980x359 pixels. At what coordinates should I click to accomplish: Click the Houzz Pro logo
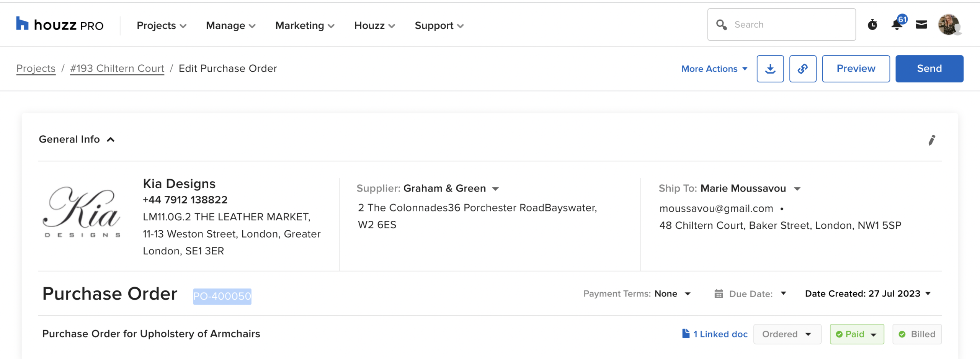(x=60, y=25)
